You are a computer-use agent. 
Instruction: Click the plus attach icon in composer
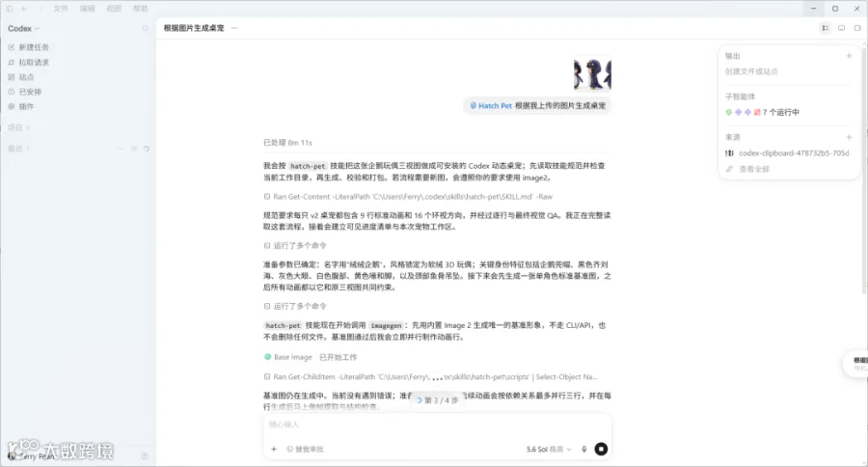[x=274, y=450]
